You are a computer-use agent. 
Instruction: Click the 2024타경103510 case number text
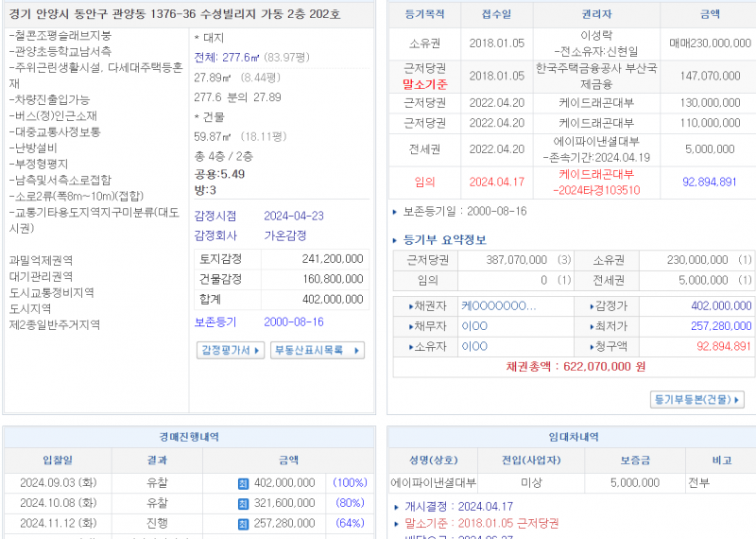pyautogui.click(x=596, y=190)
